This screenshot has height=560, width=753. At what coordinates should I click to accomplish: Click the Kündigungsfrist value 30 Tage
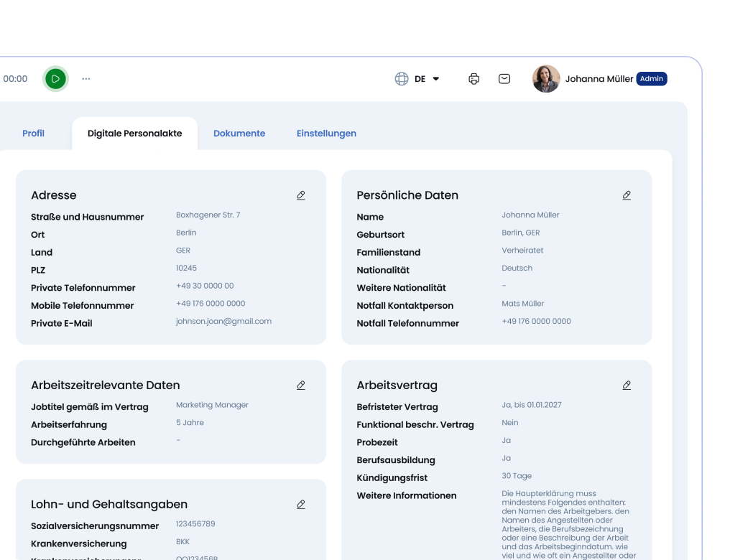pyautogui.click(x=517, y=476)
